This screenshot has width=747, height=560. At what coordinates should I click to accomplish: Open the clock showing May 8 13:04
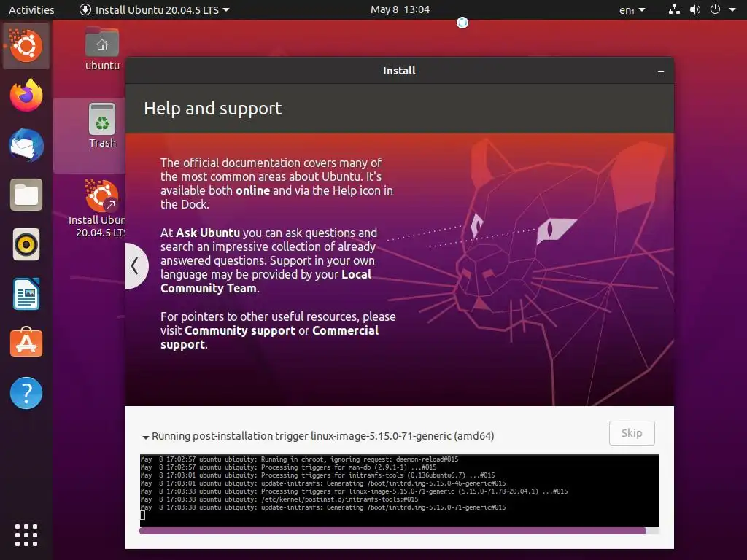click(400, 9)
